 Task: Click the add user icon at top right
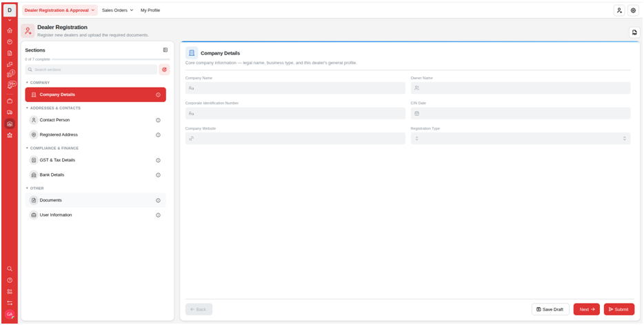point(619,10)
